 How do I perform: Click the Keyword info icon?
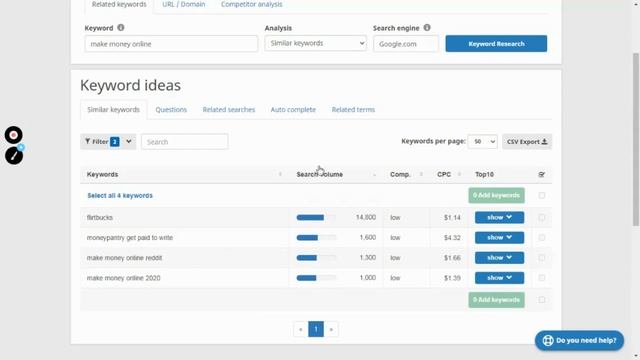click(x=121, y=28)
